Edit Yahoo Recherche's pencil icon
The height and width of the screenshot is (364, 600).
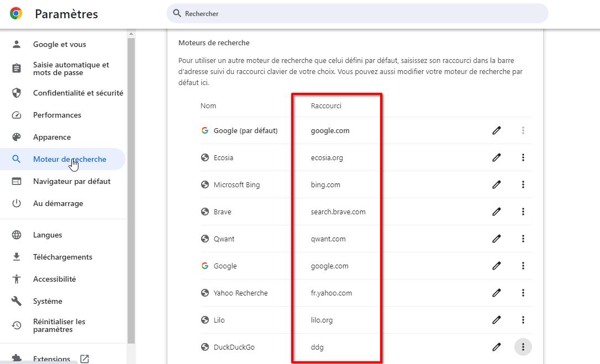click(x=496, y=293)
